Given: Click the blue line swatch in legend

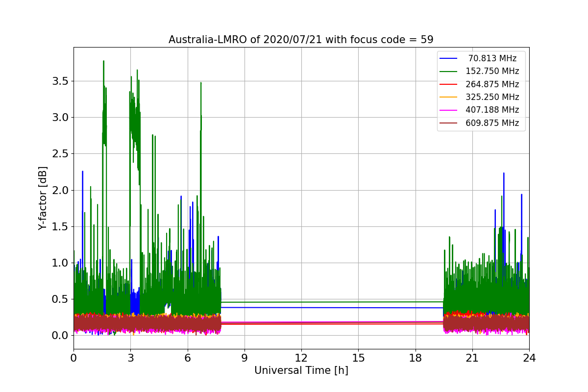Looking at the screenshot, I should click(x=448, y=58).
